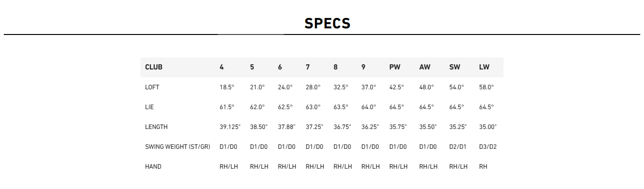Click the CLUB header cell
644x189 pixels.
[x=154, y=67]
